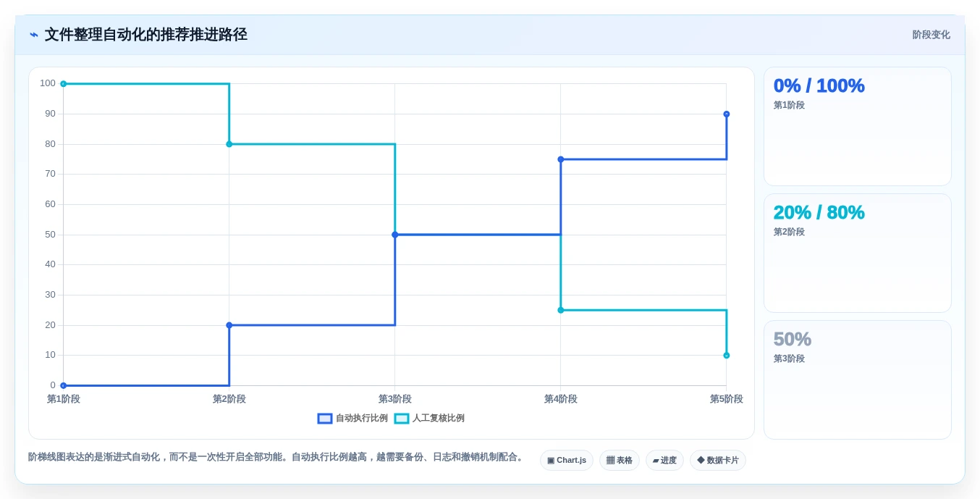Toggle the 自动执行比例 legend item
The height and width of the screenshot is (499, 980).
tap(353, 419)
